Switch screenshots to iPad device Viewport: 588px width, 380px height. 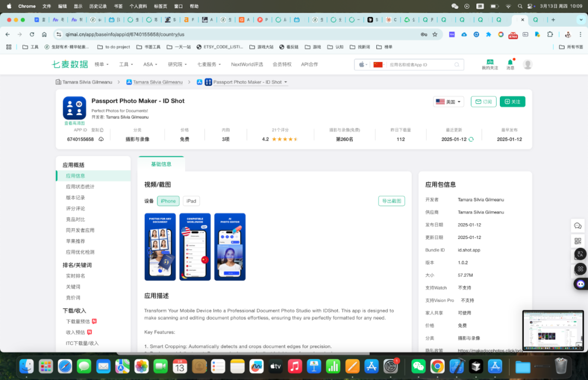point(191,201)
